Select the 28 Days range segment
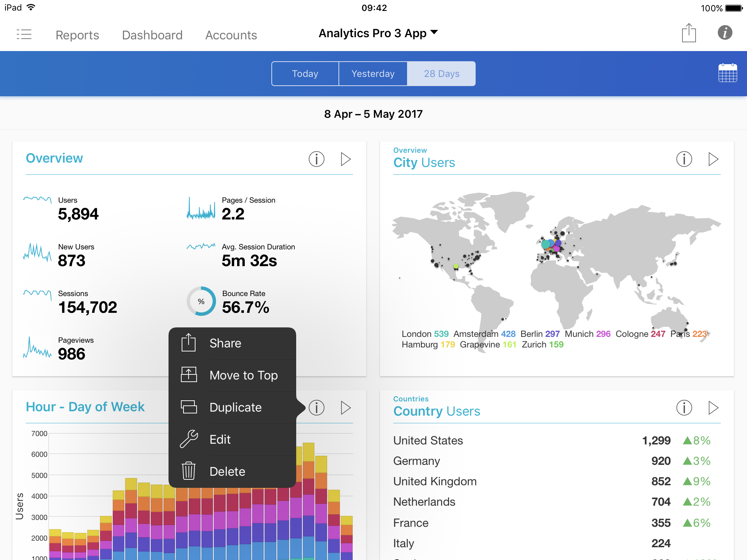747x560 pixels. (441, 74)
